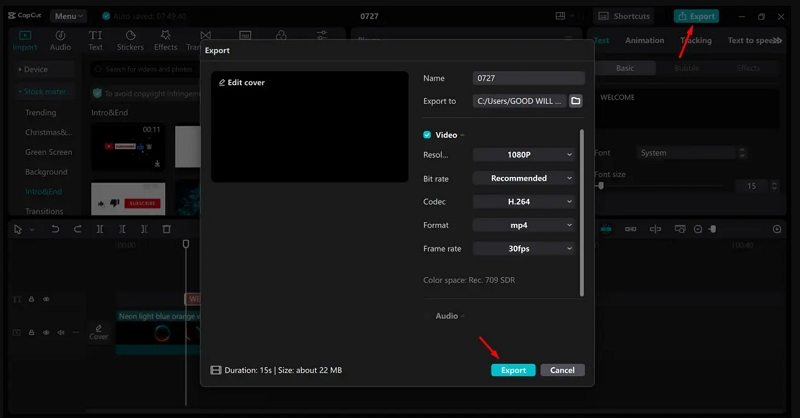Toggle auto snapping icon in timeline
This screenshot has height=418, width=800.
pos(655,229)
